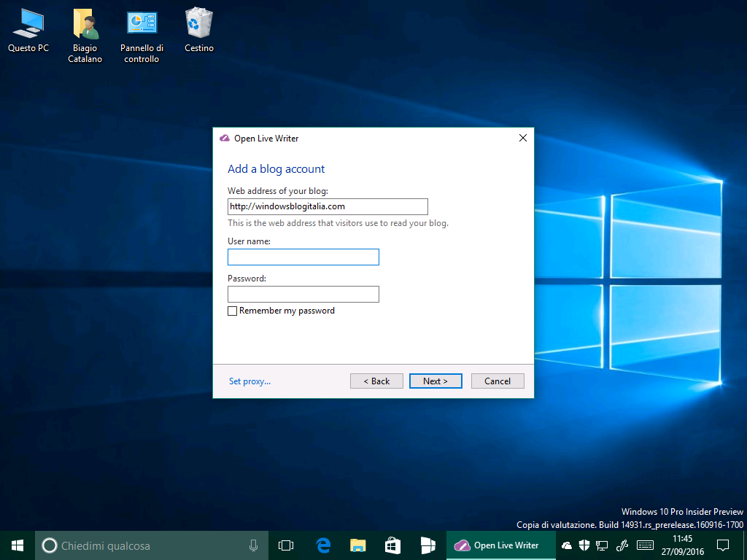
Task: Tick the Remember my password checkbox
Action: (x=233, y=311)
